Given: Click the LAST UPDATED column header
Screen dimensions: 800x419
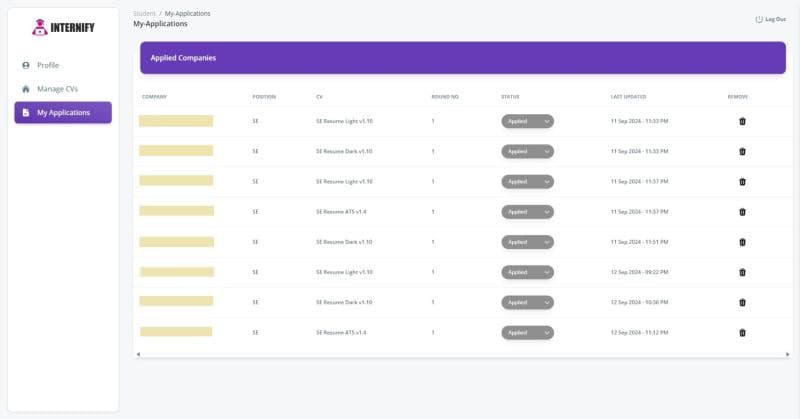Looking at the screenshot, I should click(x=629, y=96).
